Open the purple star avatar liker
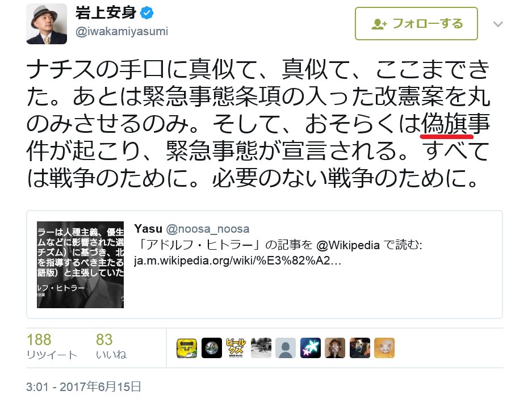 pyautogui.click(x=311, y=348)
